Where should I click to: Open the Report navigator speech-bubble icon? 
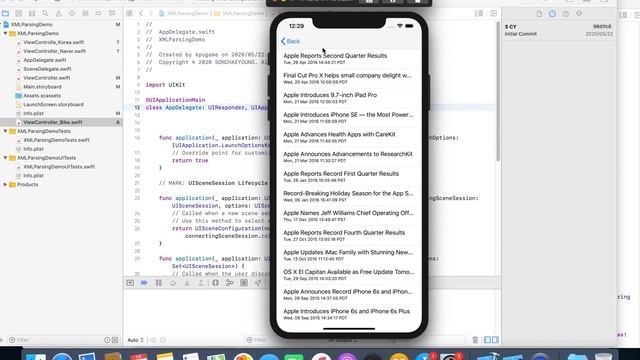tap(112, 13)
